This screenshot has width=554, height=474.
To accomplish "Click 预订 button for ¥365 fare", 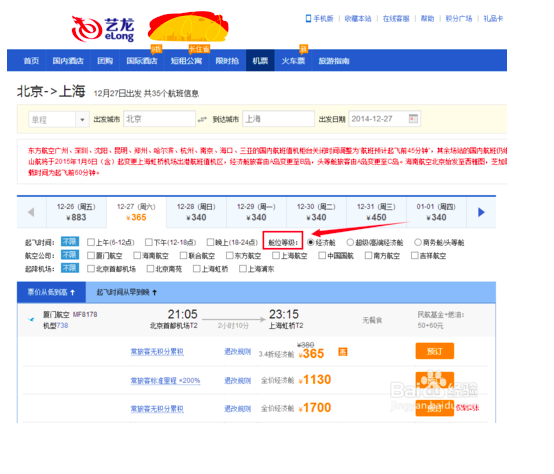I will [435, 351].
